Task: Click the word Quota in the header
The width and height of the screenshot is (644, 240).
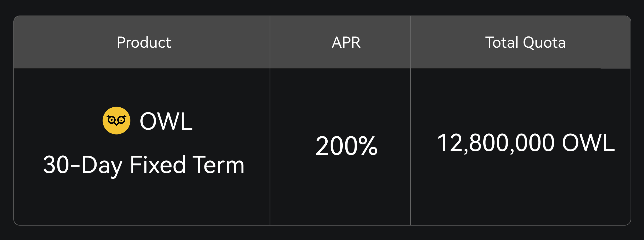Action: [544, 42]
